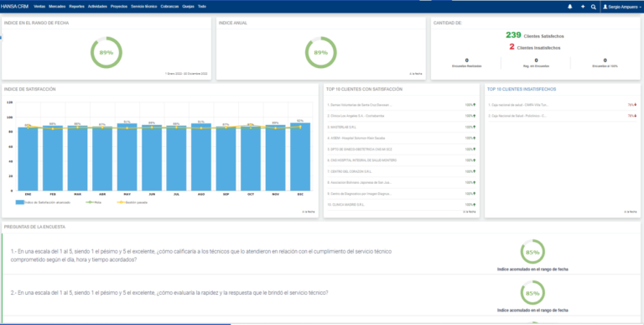Click the HANSA CRM logo

coord(14,7)
